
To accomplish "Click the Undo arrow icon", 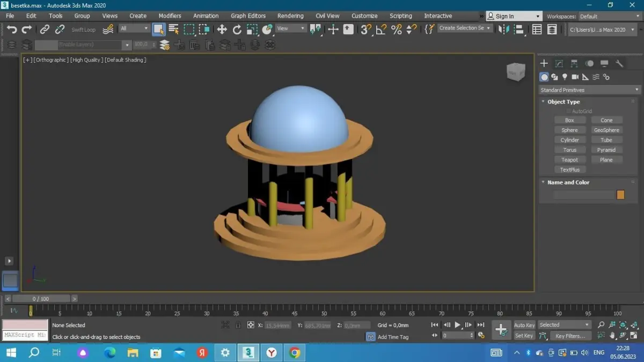I will 12,29.
